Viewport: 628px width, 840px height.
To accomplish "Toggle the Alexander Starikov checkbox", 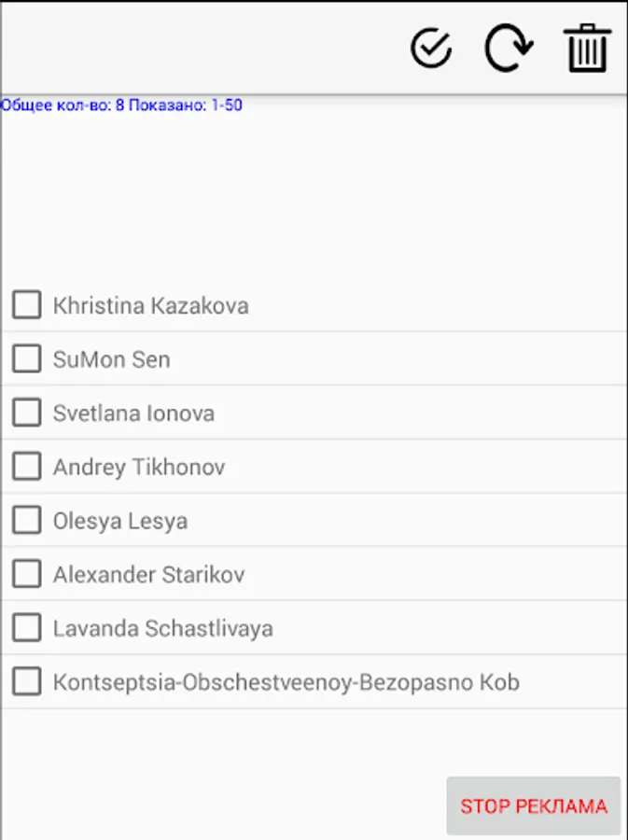I will click(26, 574).
